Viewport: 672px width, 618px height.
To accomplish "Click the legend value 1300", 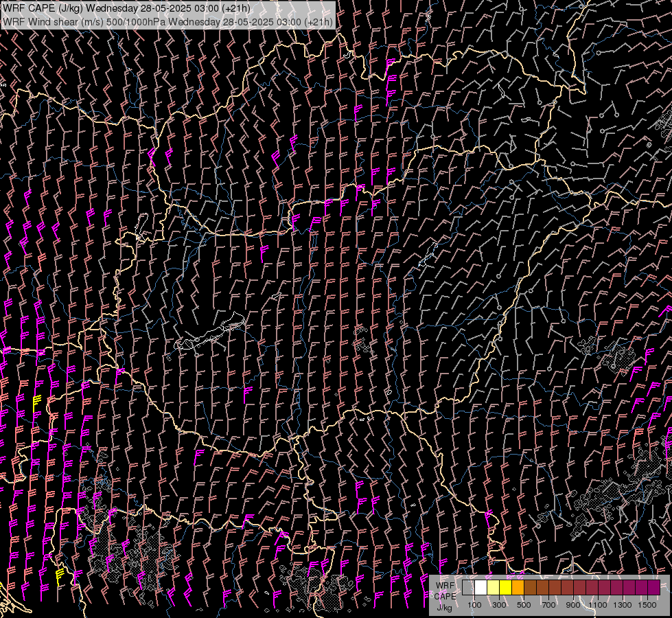I will 623,605.
